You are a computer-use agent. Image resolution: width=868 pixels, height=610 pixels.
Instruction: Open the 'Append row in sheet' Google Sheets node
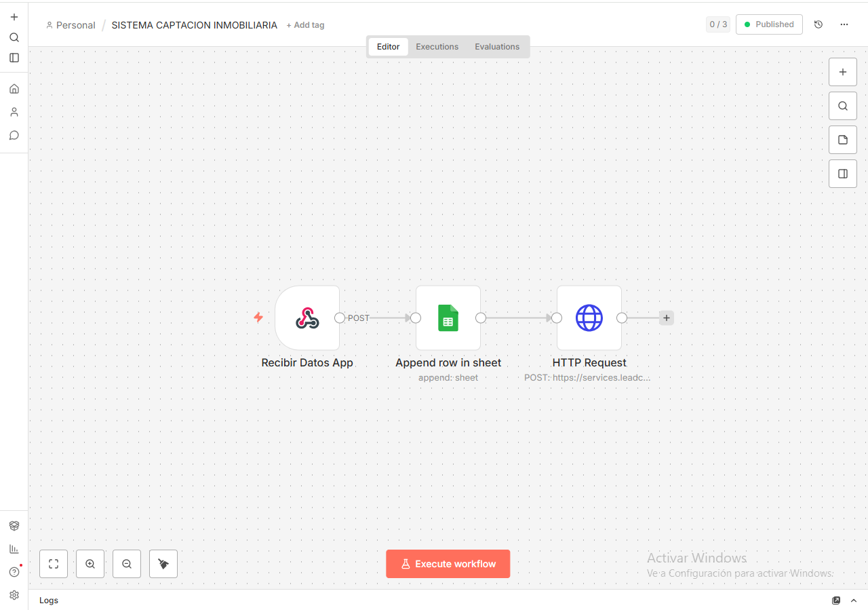click(x=448, y=318)
